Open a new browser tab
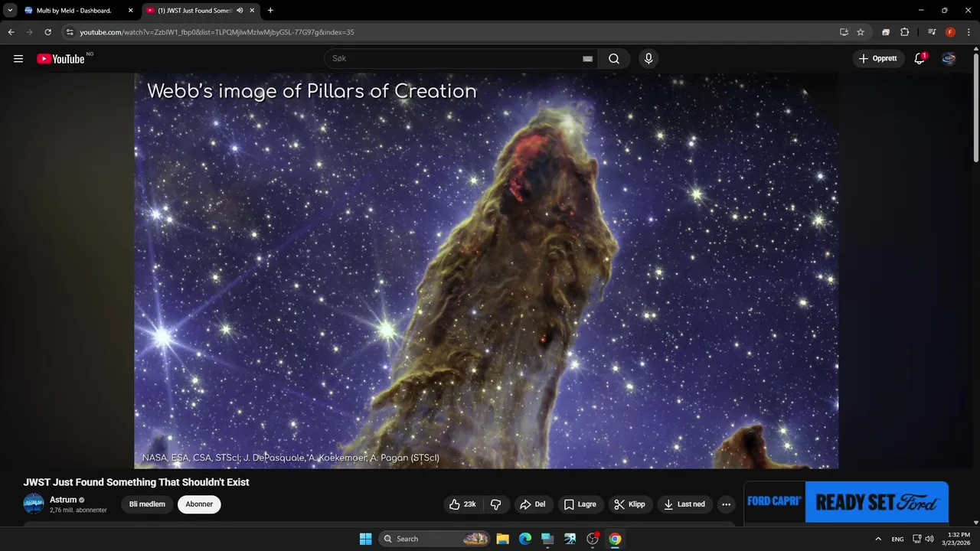 [x=270, y=11]
